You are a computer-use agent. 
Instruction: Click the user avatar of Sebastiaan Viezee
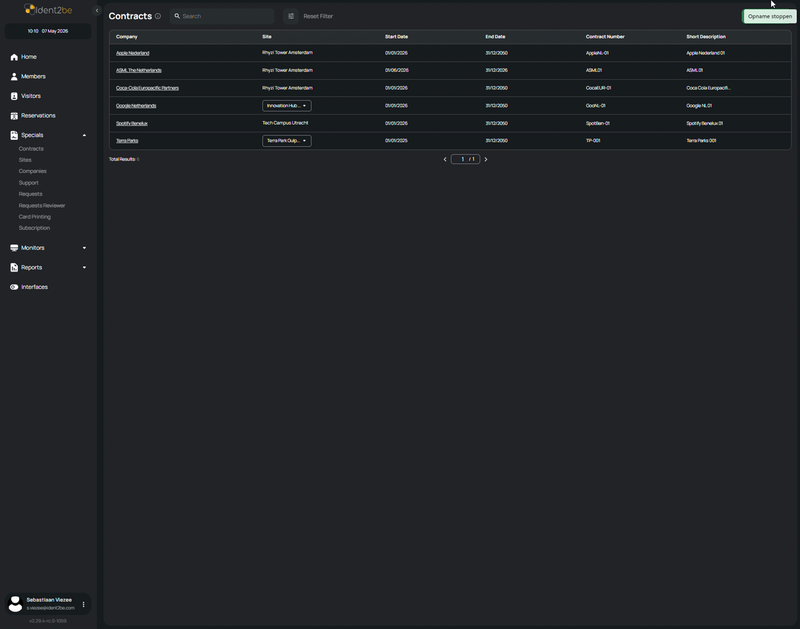tap(15, 604)
